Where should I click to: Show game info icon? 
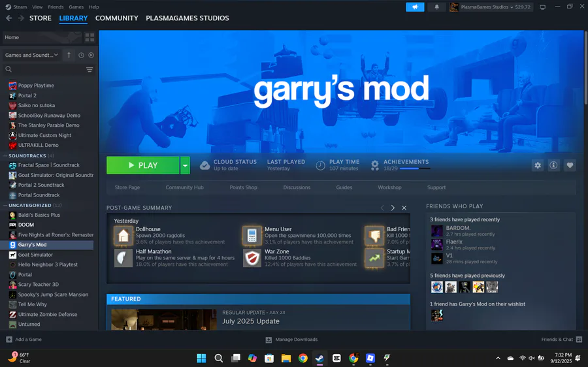click(x=553, y=165)
